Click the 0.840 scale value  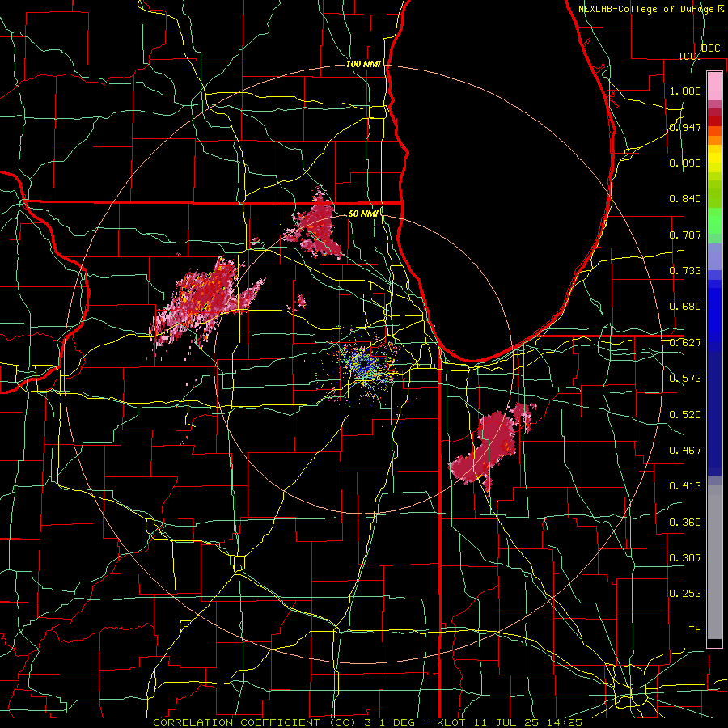(685, 199)
